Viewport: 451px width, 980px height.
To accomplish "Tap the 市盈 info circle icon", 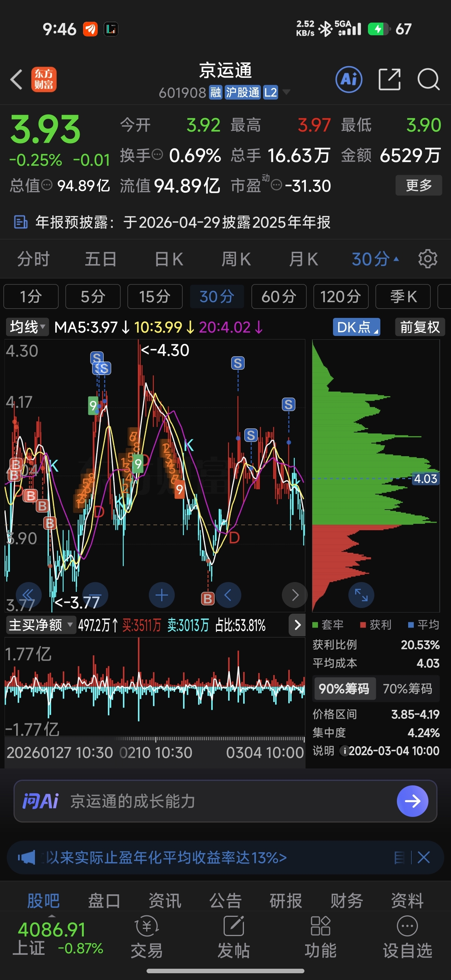I will click(276, 185).
